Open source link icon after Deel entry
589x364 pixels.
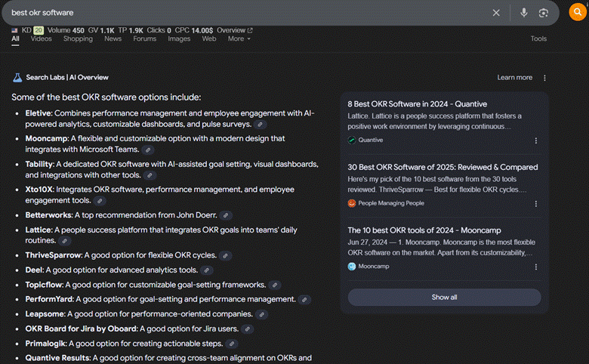click(x=206, y=270)
